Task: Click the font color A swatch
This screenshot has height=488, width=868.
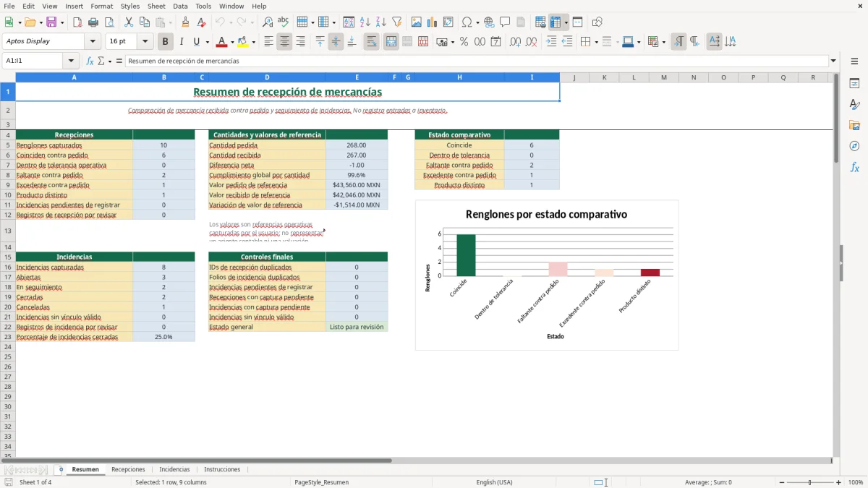Action: [222, 42]
